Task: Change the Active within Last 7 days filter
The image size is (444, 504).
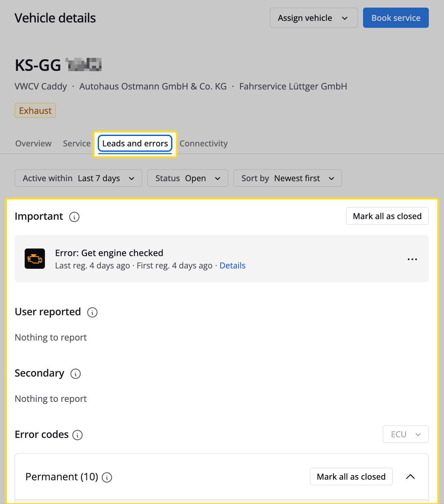Action: point(78,178)
